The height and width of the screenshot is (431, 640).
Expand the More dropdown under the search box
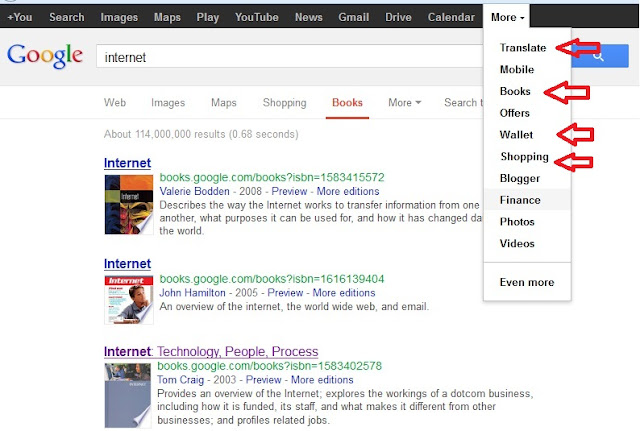pos(404,102)
